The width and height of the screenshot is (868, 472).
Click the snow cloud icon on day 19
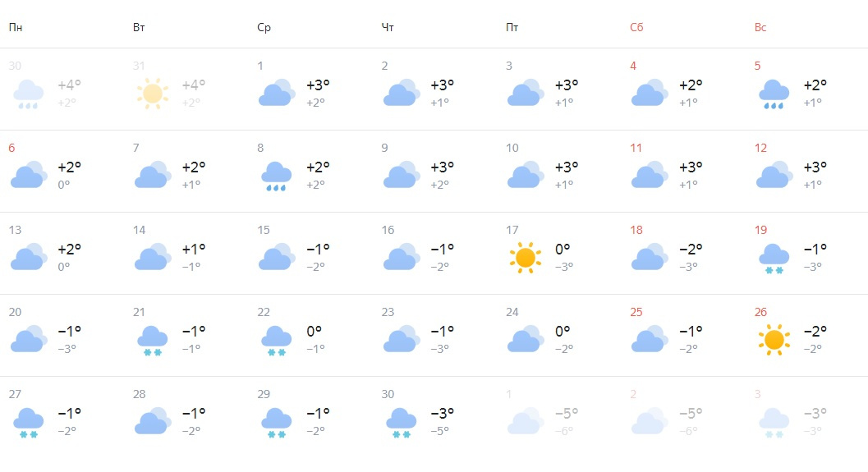point(774,259)
